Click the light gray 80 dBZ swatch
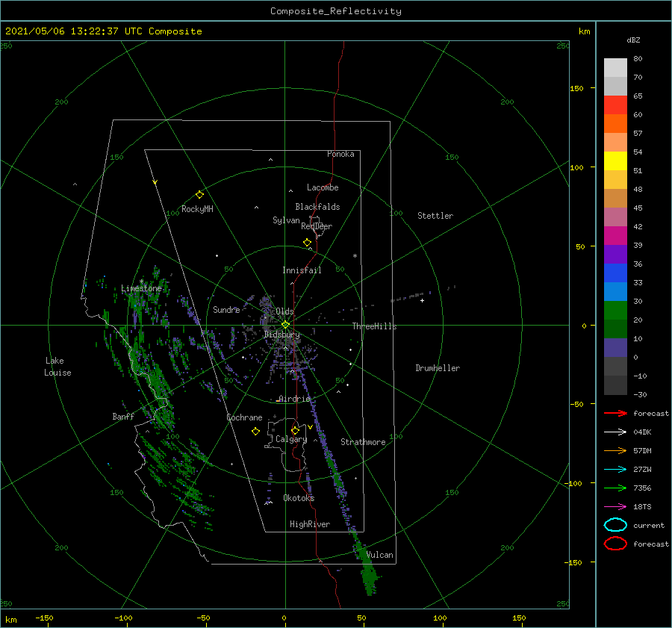Viewport: 672px width, 628px height. 615,68
